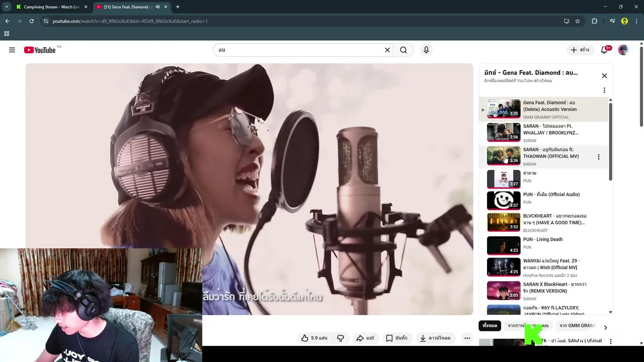Install app icon in address bar
The width and height of the screenshot is (644, 362).
click(567, 21)
